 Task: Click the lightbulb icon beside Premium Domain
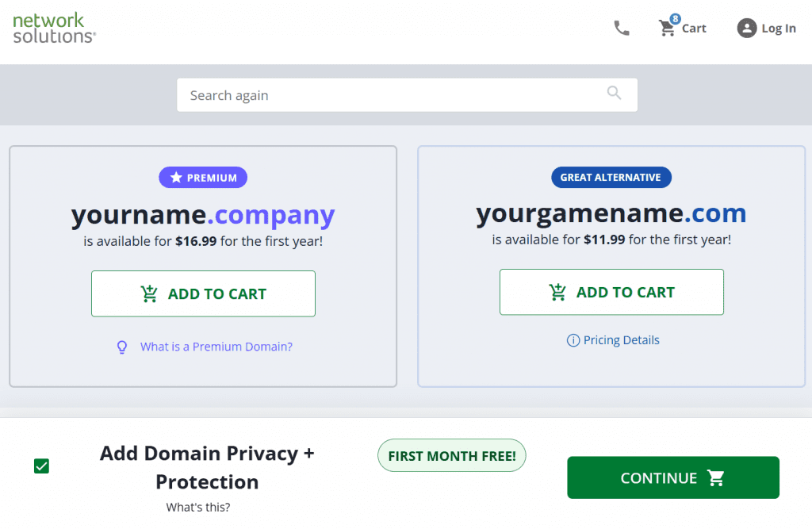pyautogui.click(x=122, y=347)
